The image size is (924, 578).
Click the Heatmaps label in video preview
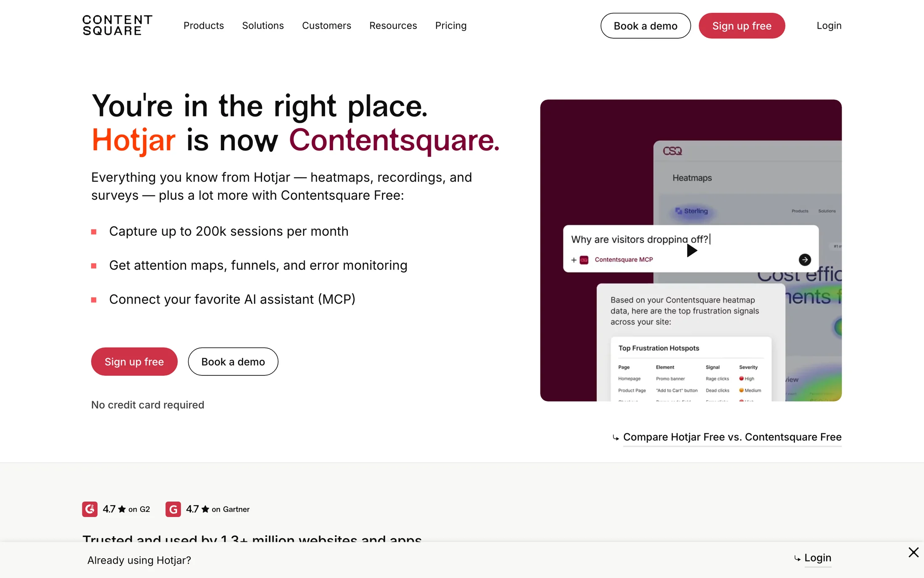click(x=692, y=178)
